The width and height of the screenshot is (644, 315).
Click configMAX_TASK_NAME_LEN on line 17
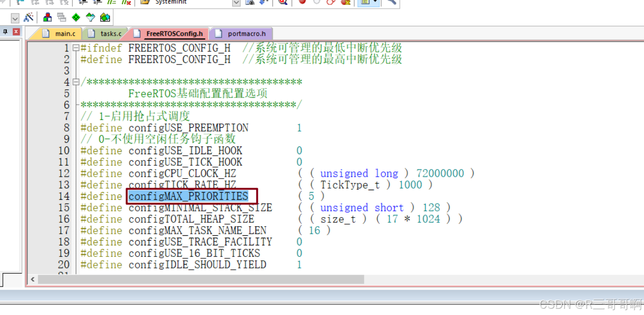coord(197,230)
